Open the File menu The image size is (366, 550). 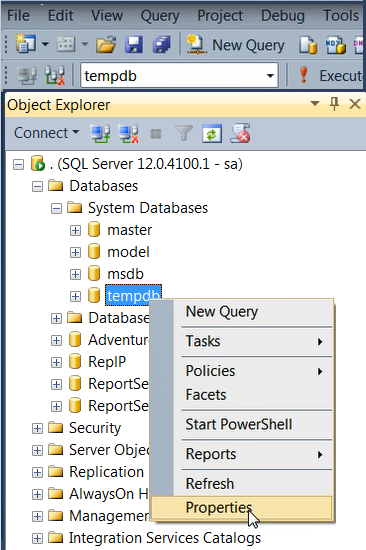pos(18,16)
